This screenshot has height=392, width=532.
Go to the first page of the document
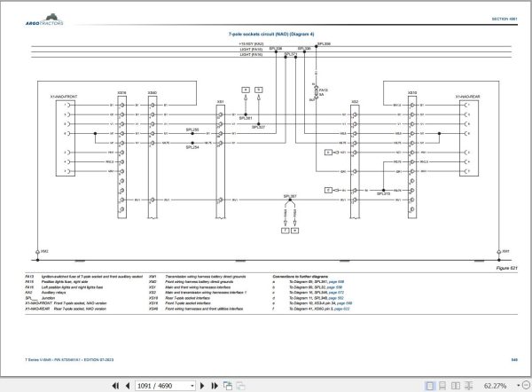coord(115,386)
